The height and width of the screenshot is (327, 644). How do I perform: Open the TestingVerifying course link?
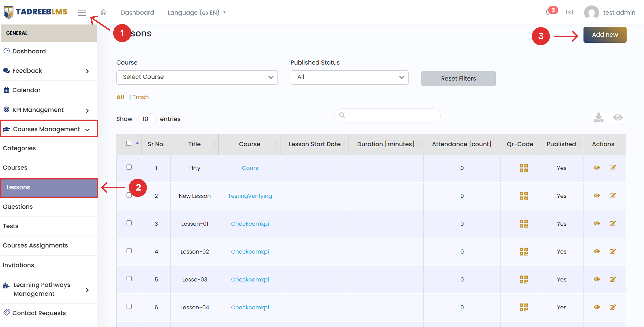pos(250,196)
